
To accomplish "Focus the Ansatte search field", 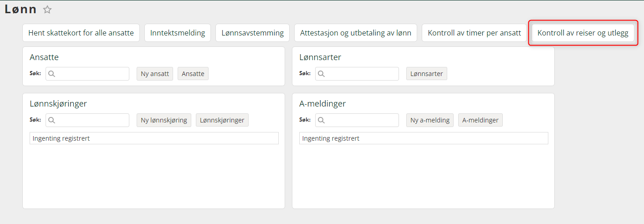I will tap(87, 74).
